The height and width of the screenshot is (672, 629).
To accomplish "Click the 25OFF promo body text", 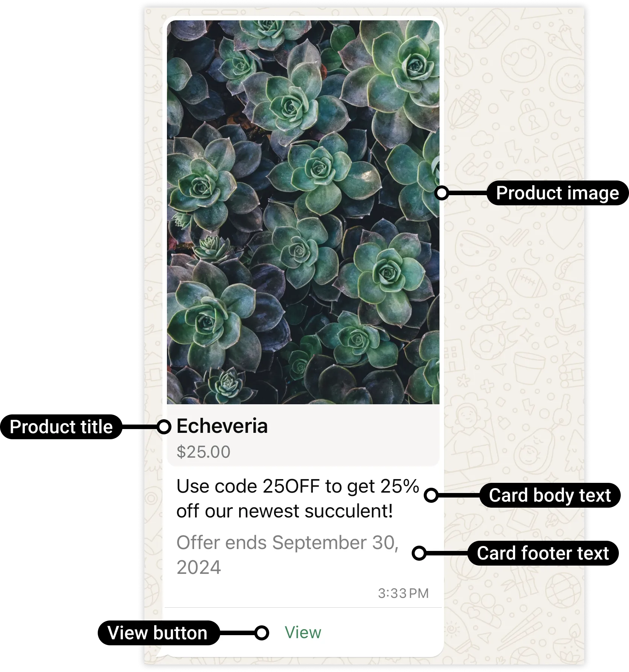I will [x=297, y=498].
